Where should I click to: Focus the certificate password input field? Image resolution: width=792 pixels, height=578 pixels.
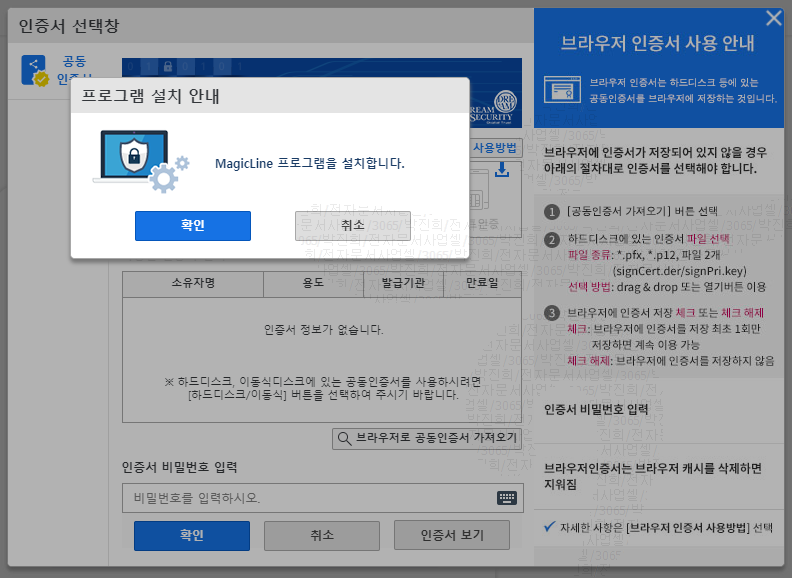coord(322,498)
